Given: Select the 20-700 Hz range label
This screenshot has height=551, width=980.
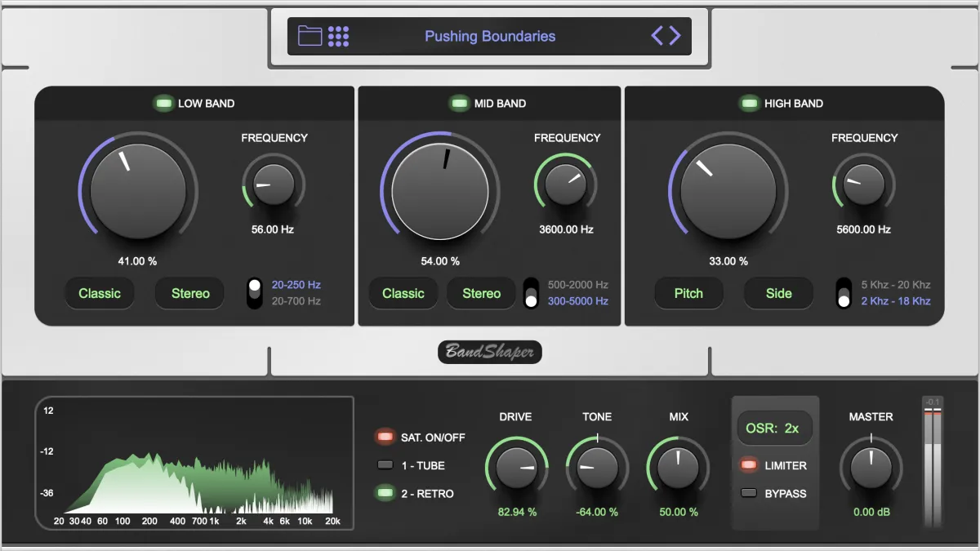Looking at the screenshot, I should click(x=296, y=301).
